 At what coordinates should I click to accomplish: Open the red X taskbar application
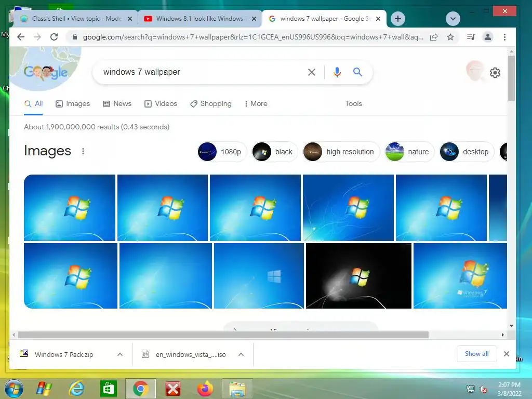(x=172, y=389)
